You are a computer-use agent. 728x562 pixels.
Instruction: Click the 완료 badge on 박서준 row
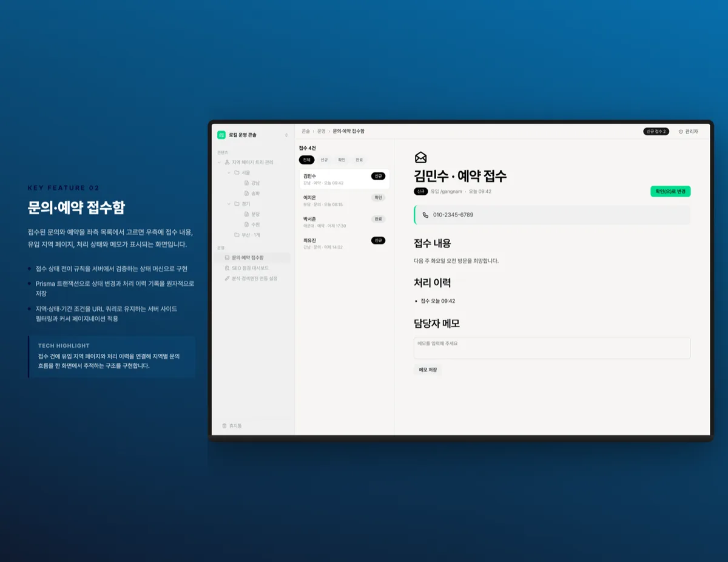pyautogui.click(x=378, y=218)
